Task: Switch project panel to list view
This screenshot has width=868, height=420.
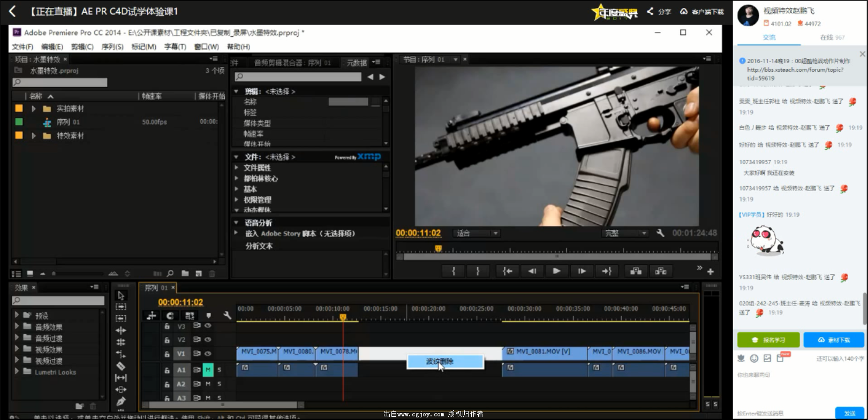Action: pos(16,273)
